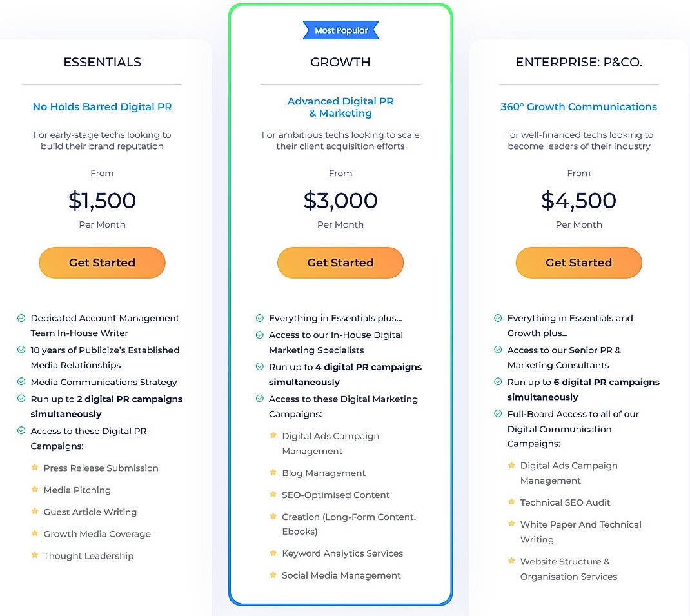Click the star icon by Digital Ads Campaign Management

pos(273,436)
